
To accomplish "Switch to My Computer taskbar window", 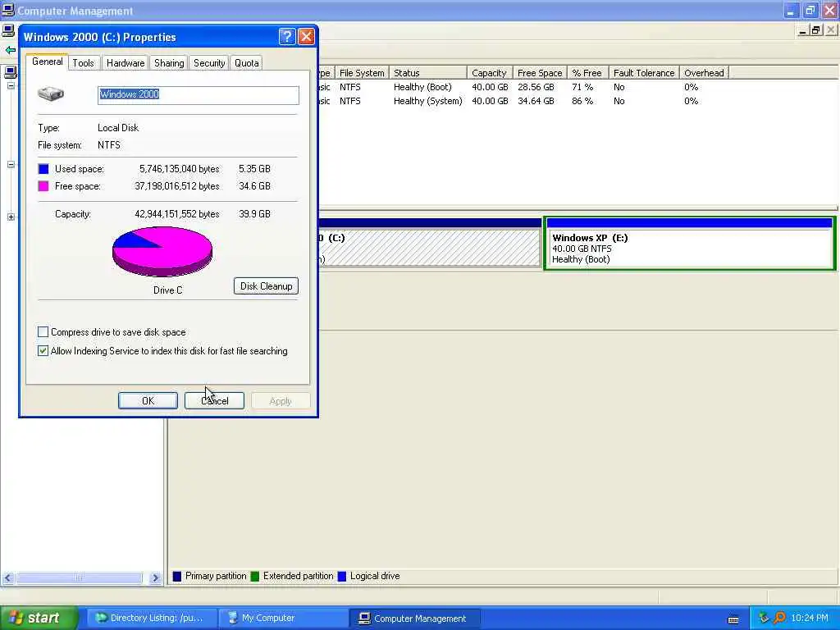I will (x=282, y=619).
